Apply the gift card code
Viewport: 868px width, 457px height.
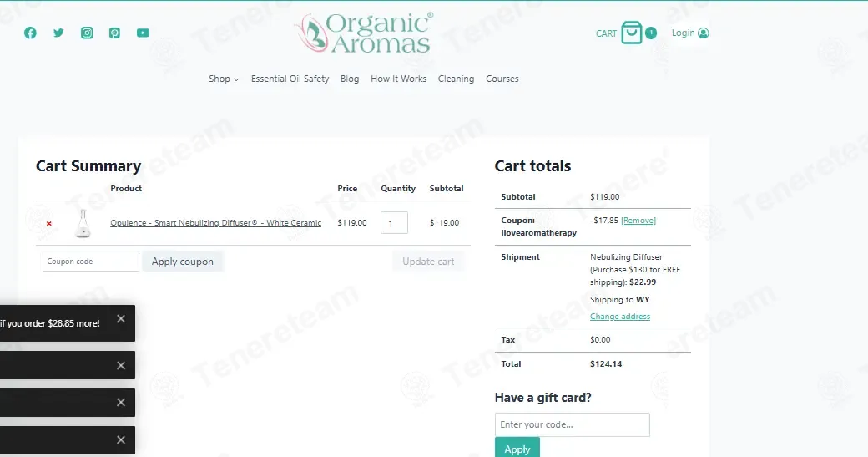pos(517,449)
